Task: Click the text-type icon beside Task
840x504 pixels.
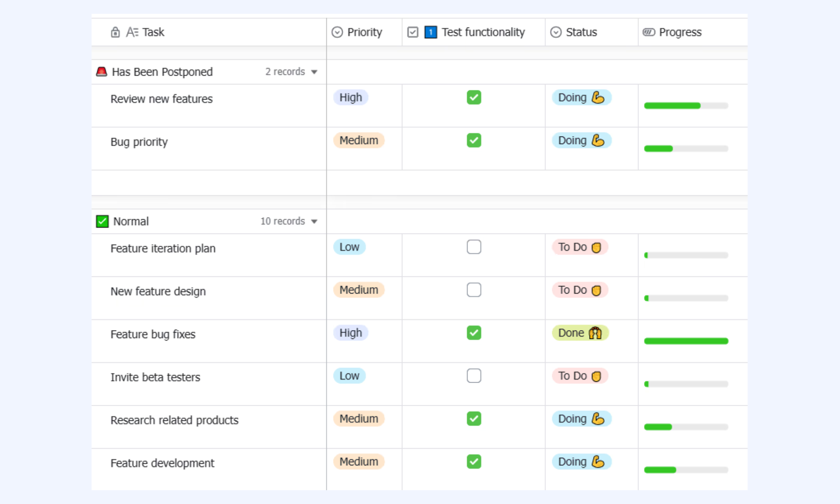Action: point(132,32)
